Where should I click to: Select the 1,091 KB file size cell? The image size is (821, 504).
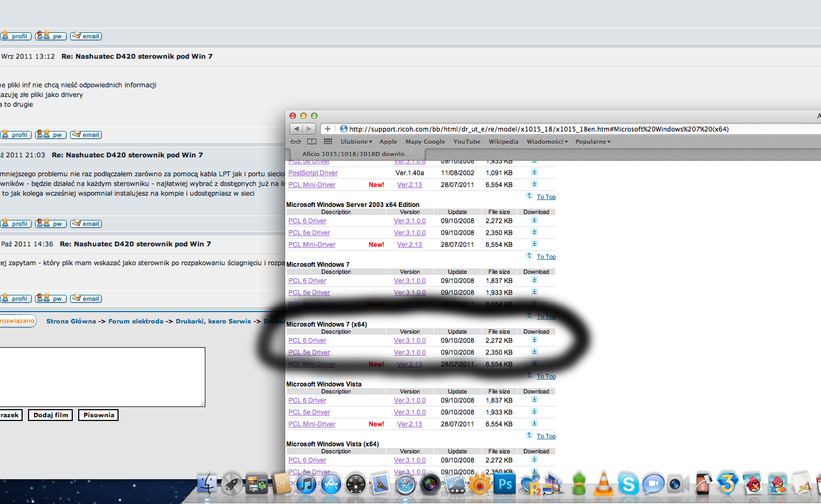coord(499,173)
